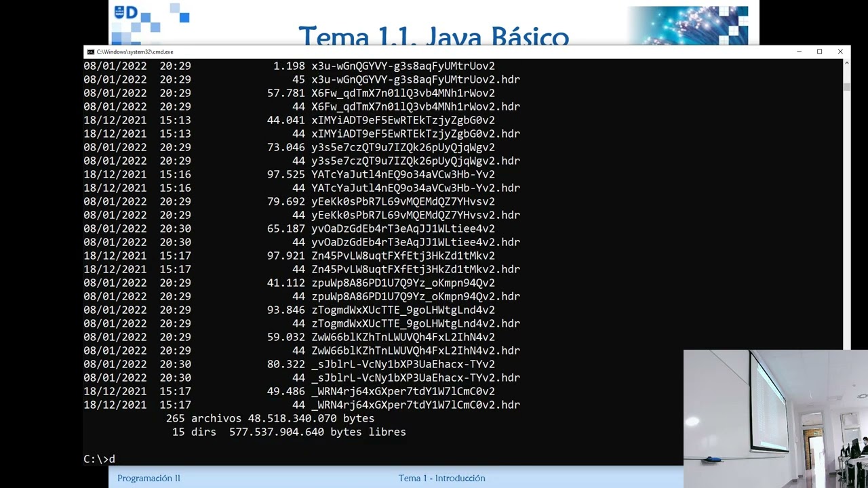The width and height of the screenshot is (868, 488).
Task: Click the file size value 79.692
Action: pyautogui.click(x=286, y=201)
